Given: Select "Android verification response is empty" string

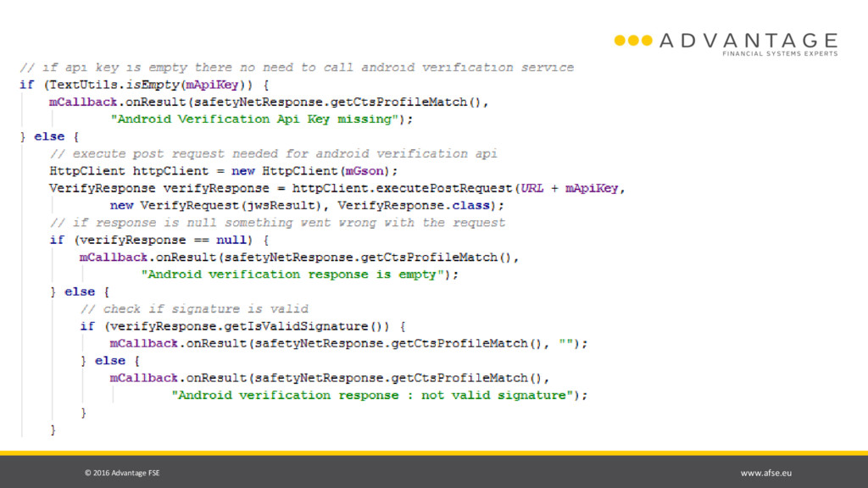Looking at the screenshot, I should pyautogui.click(x=292, y=274).
